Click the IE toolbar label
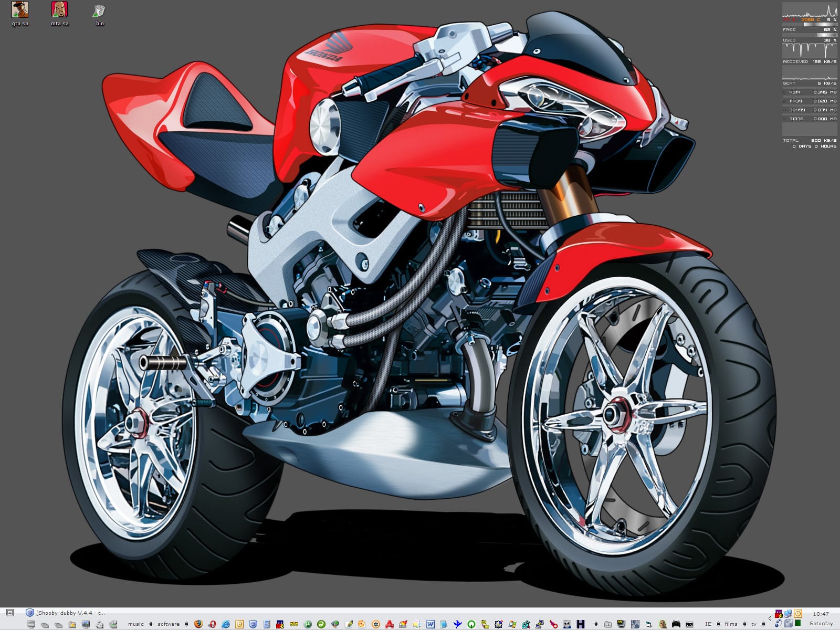Image resolution: width=840 pixels, height=630 pixels. tap(708, 624)
